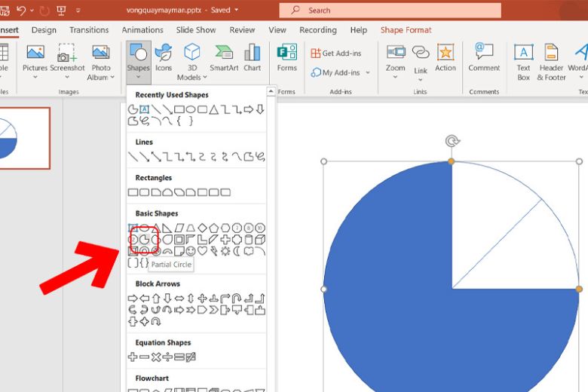Switch to the Design tab
Screen dimensions: 588x392
tap(44, 30)
